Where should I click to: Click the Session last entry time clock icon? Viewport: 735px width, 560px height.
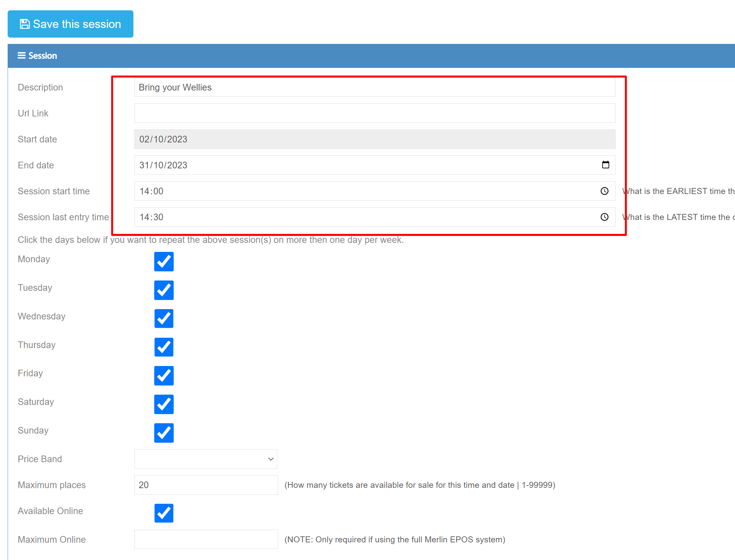click(604, 217)
